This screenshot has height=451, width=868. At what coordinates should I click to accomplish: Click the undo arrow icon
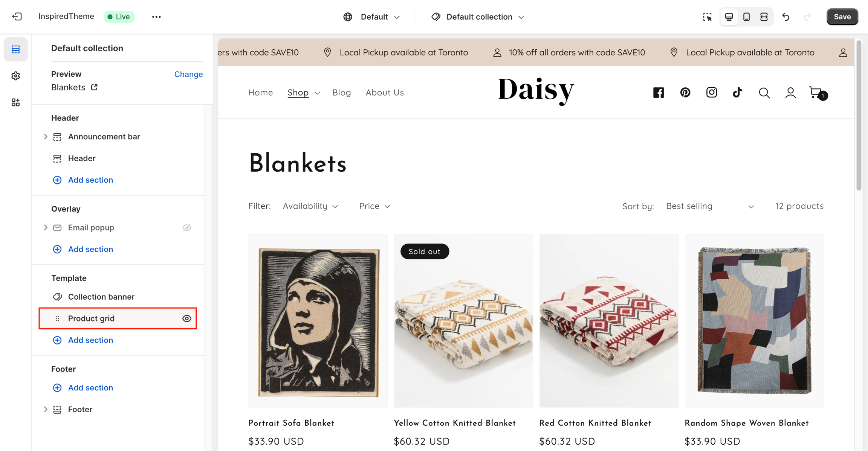786,17
